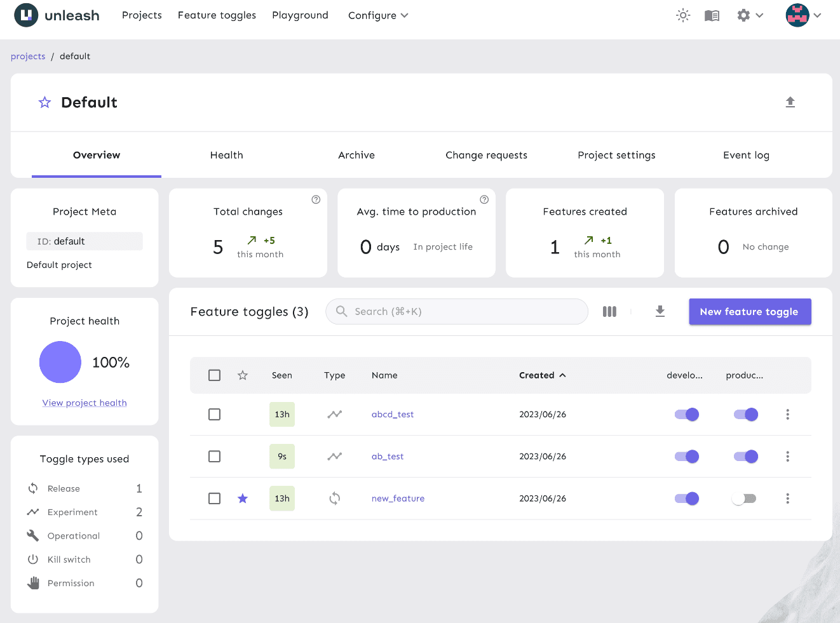840x623 pixels.
Task: Disable ab_test in development environment
Action: 687,457
